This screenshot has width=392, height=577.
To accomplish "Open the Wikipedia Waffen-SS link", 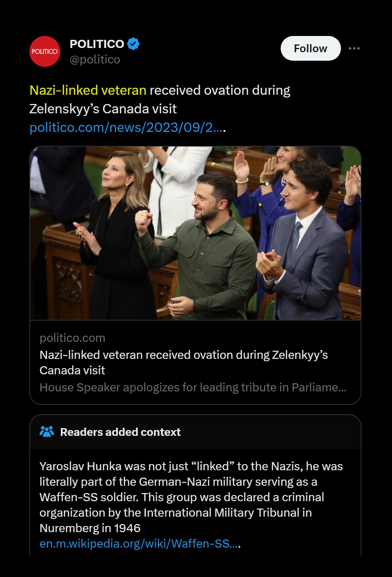I will (x=139, y=544).
